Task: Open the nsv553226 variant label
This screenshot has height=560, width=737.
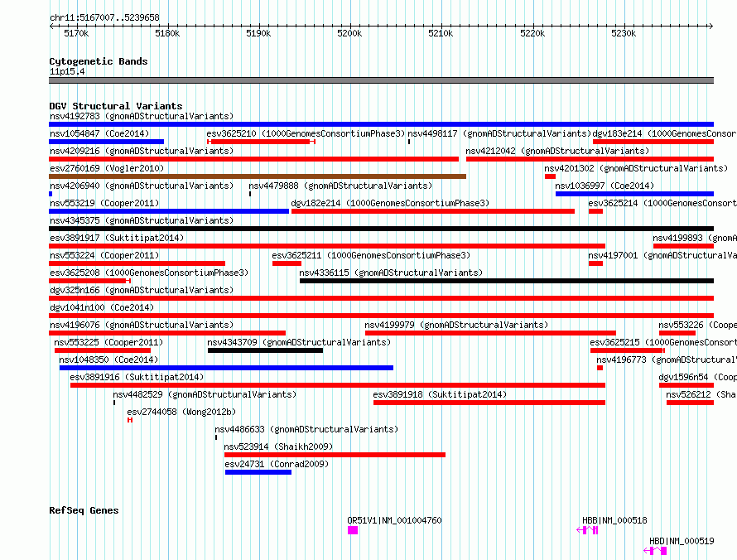Action: [x=697, y=325]
